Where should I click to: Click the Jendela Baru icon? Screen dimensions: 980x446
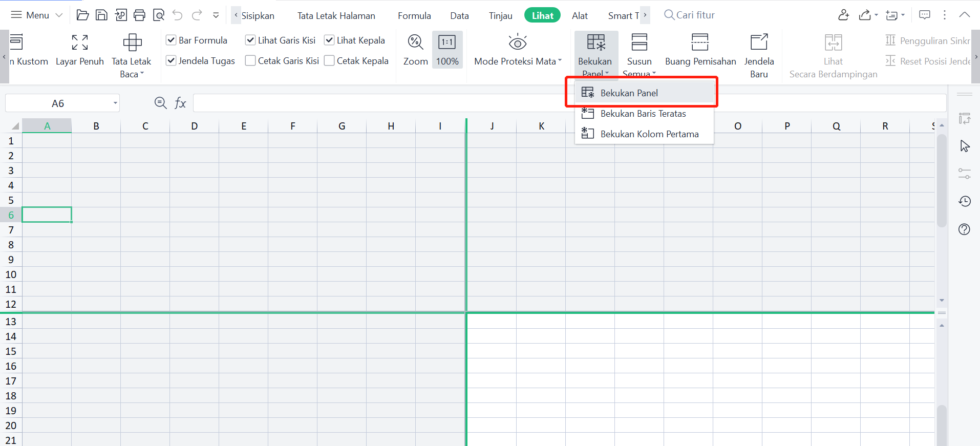[x=759, y=43]
